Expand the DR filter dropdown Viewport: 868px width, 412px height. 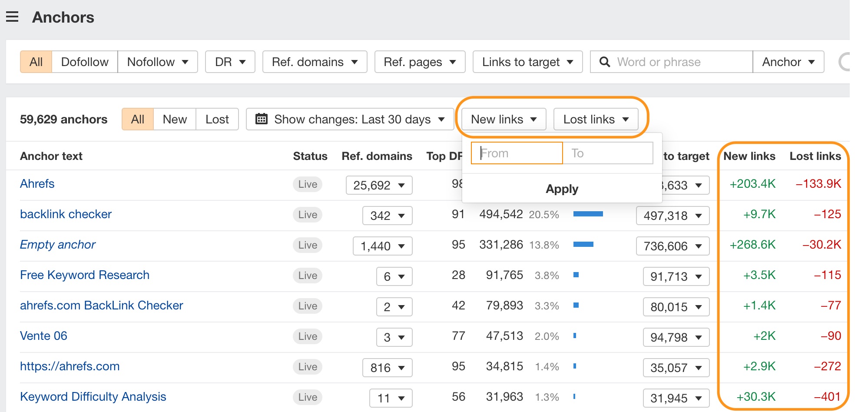pyautogui.click(x=230, y=62)
